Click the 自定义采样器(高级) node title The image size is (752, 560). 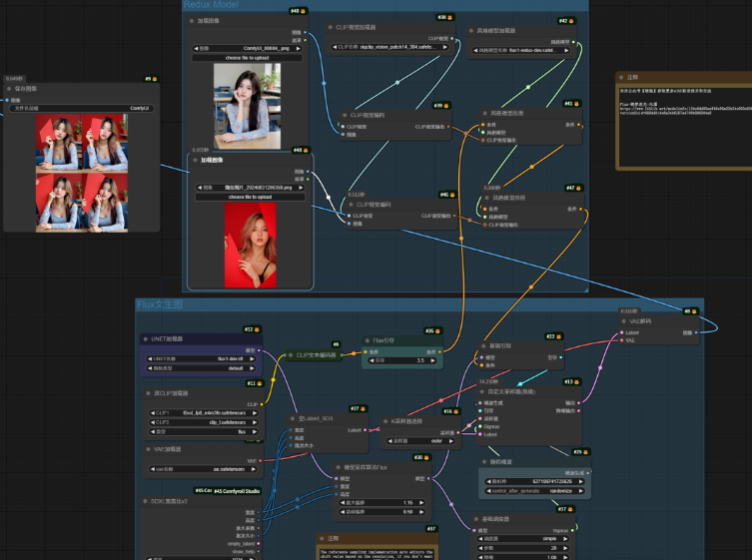511,391
